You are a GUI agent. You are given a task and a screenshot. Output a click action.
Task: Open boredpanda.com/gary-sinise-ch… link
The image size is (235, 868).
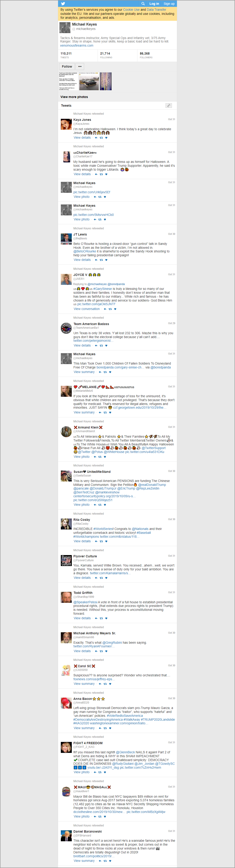[120, 367]
